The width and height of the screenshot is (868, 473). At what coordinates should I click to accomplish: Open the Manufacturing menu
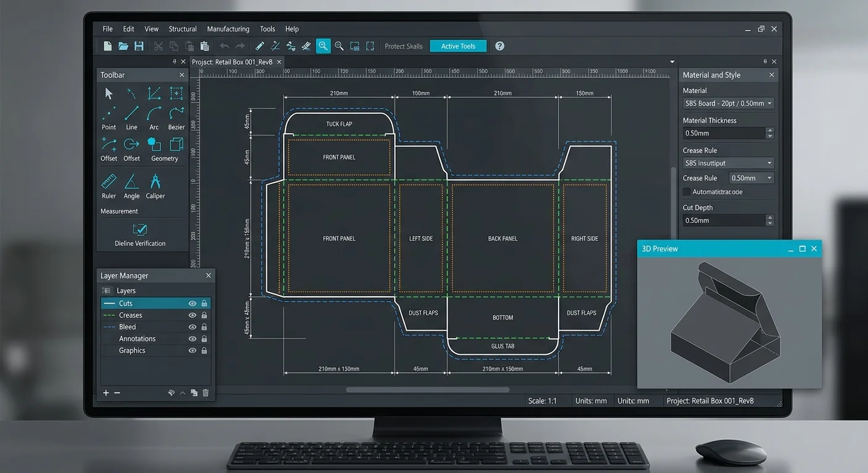(227, 28)
